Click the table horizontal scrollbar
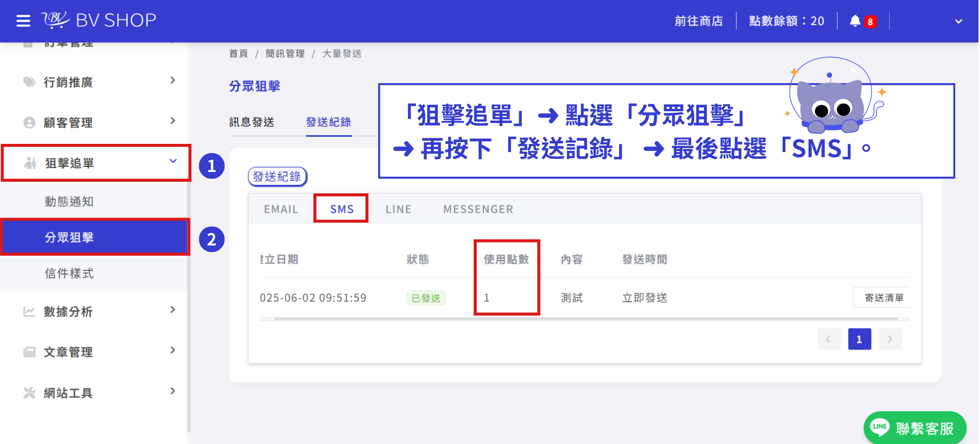Image resolution: width=980 pixels, height=444 pixels. coord(585,319)
